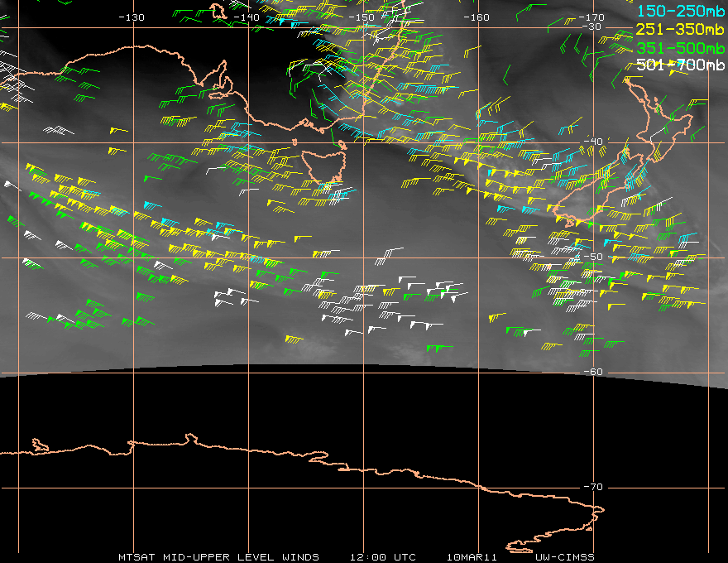The image size is (728, 563).
Task: Click the 12:00 UTC time stamp
Action: pos(383,557)
